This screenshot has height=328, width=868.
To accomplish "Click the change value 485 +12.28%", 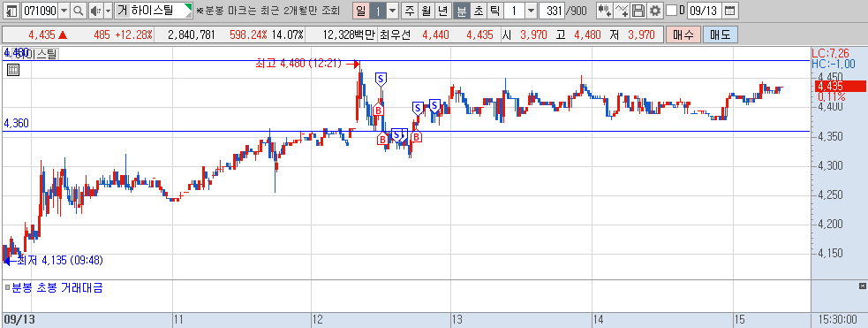I will coord(123,34).
